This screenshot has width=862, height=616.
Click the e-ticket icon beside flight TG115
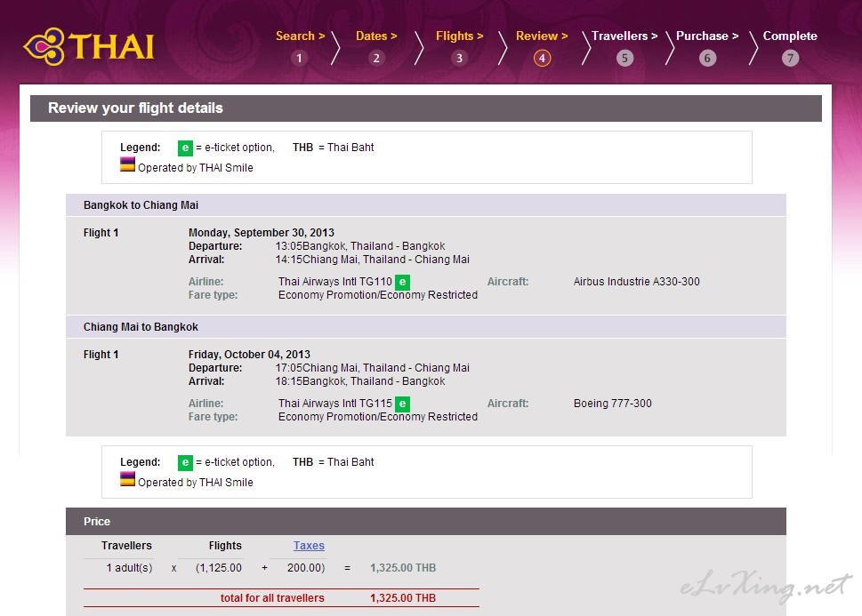click(x=402, y=404)
